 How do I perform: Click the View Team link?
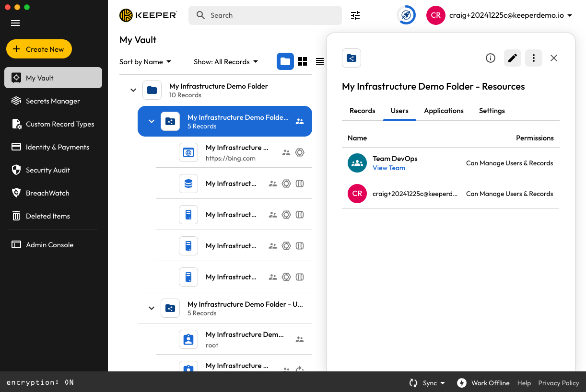pos(389,168)
